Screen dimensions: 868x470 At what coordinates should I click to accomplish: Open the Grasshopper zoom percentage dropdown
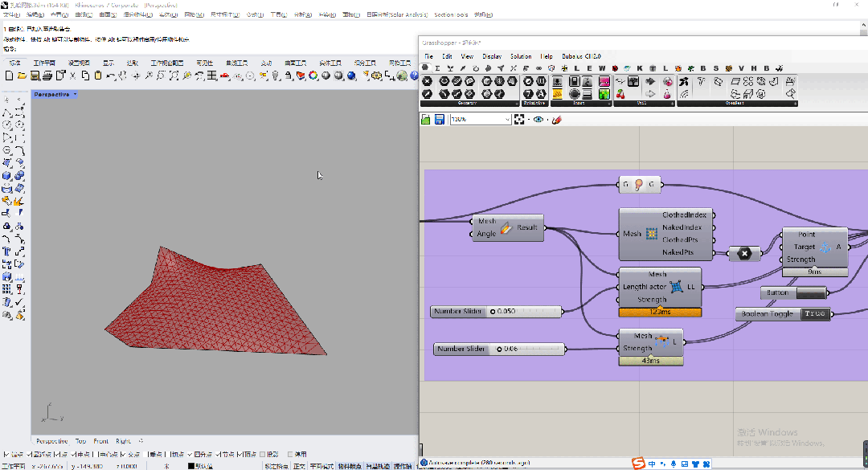click(x=507, y=120)
